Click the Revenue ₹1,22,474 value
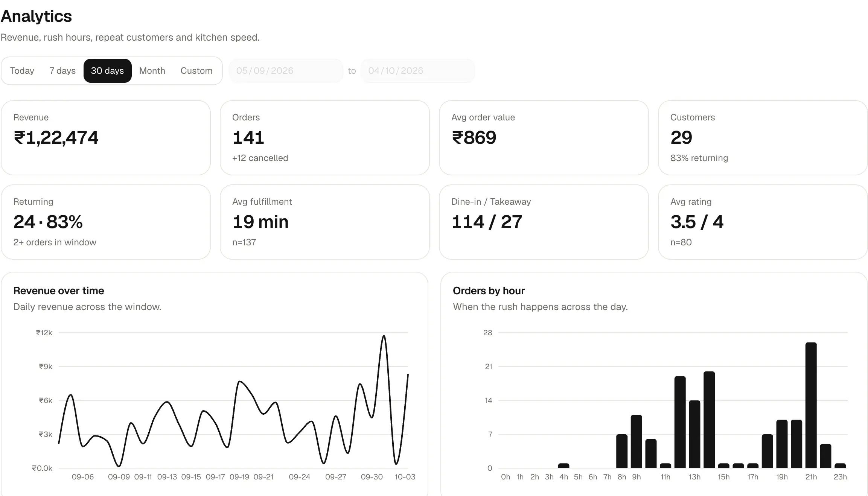868x496 pixels. [56, 137]
